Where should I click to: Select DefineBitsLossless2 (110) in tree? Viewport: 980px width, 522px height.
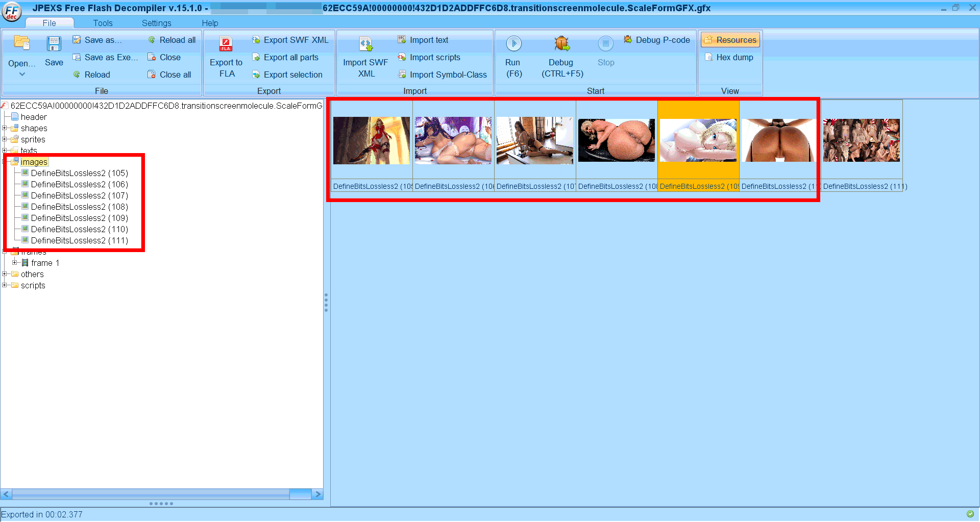tap(79, 229)
